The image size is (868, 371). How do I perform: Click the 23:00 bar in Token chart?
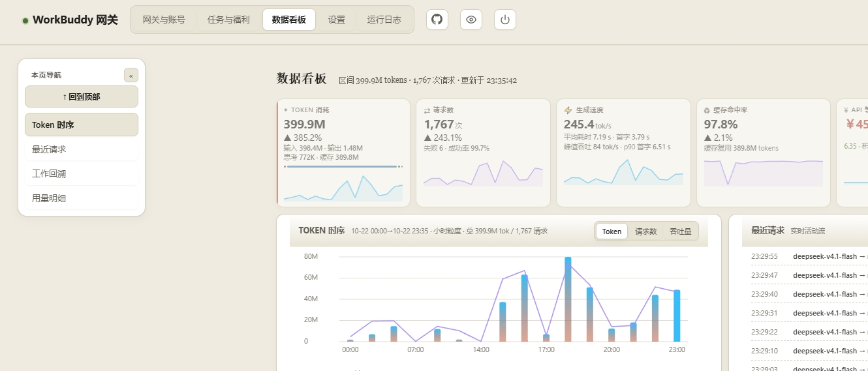coord(677,316)
